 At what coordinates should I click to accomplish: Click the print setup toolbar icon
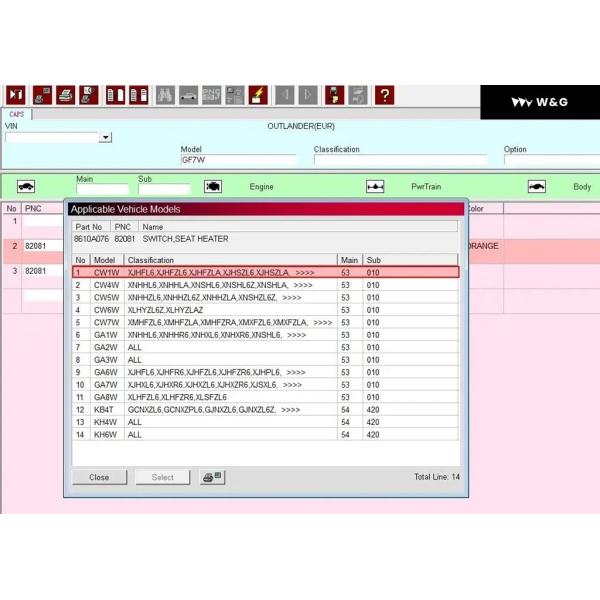(42, 95)
